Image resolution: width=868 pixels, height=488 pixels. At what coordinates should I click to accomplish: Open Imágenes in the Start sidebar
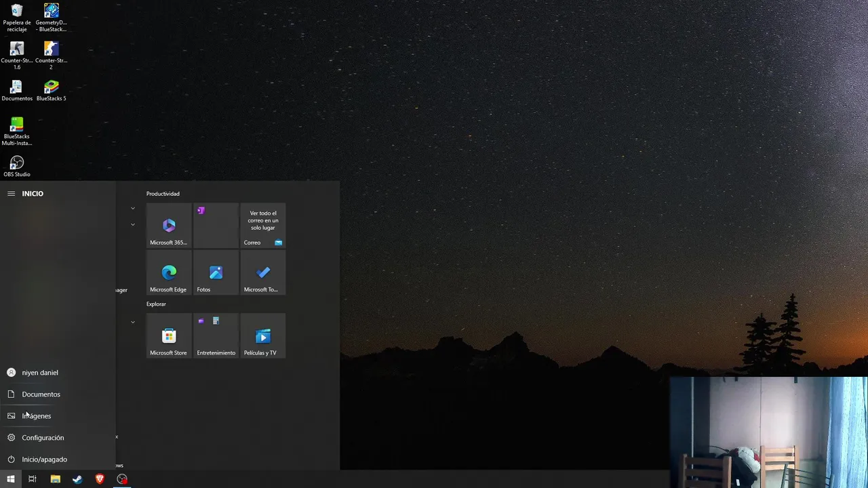click(x=58, y=416)
